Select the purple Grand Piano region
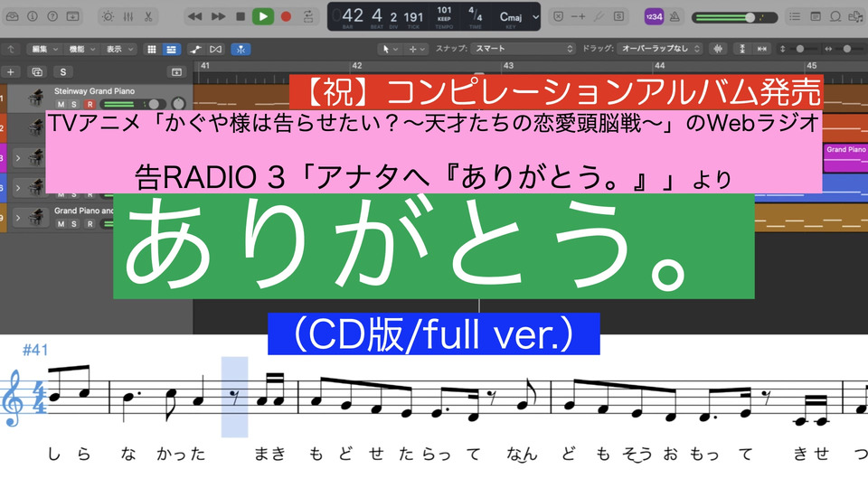 click(x=845, y=158)
